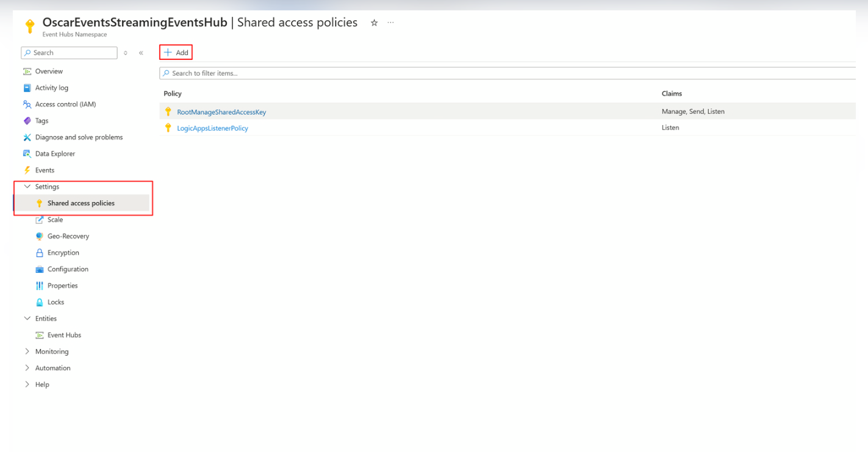868x452 pixels.
Task: Open the more options ellipsis menu
Action: (390, 23)
